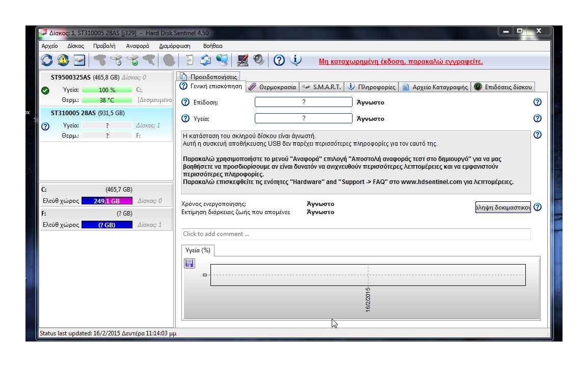Click the blue Refresh arrows toolbar icon
Viewport: 588px width, 367px height.
pyautogui.click(x=47, y=60)
